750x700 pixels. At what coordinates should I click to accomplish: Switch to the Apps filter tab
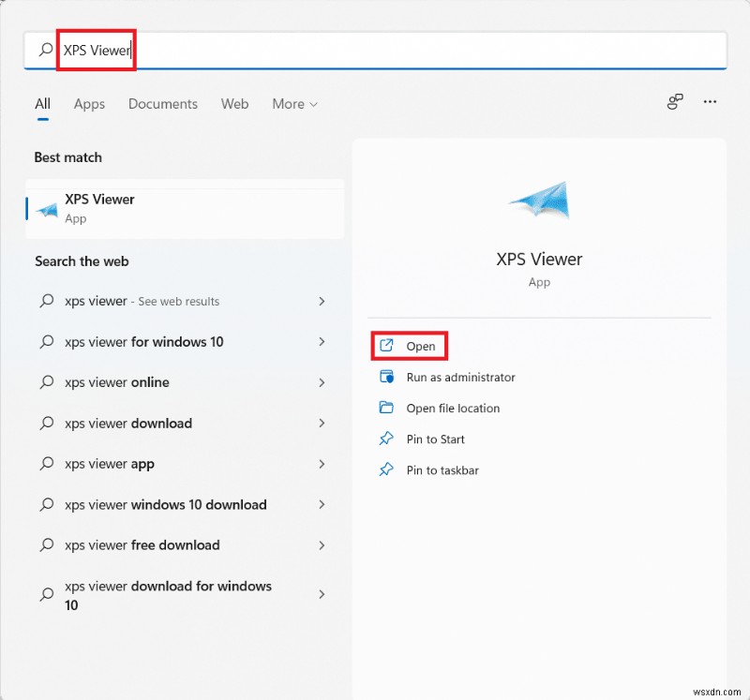[x=89, y=104]
